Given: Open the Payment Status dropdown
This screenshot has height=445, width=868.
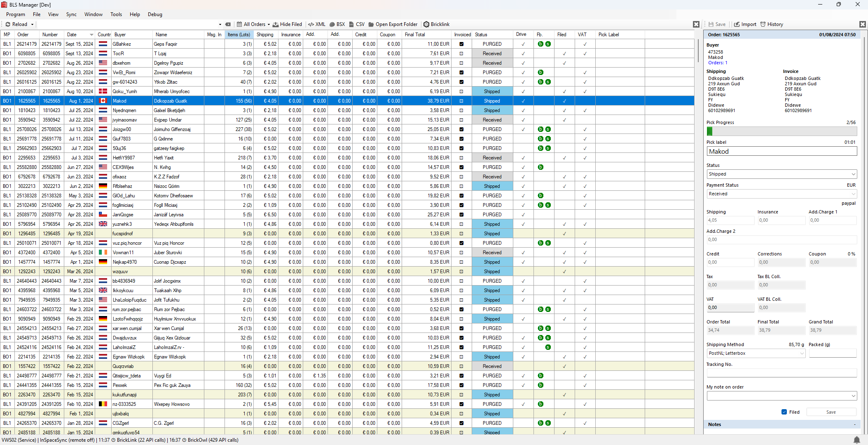Looking at the screenshot, I should pos(782,194).
